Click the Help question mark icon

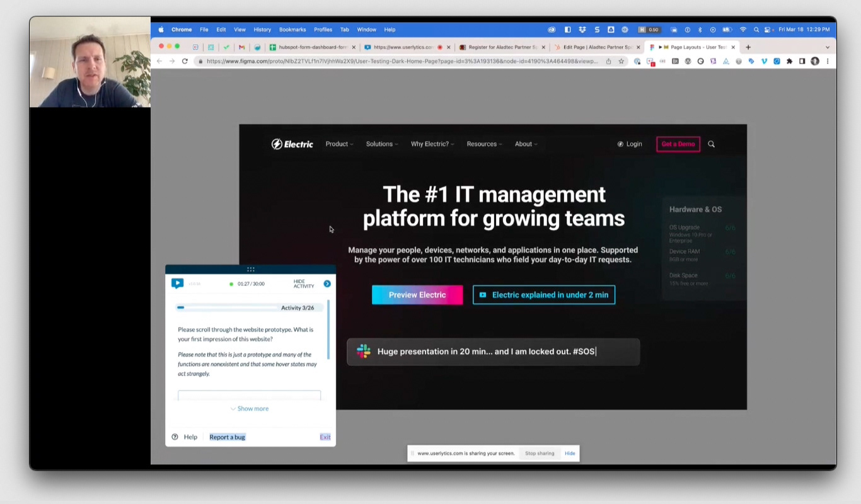coord(175,437)
